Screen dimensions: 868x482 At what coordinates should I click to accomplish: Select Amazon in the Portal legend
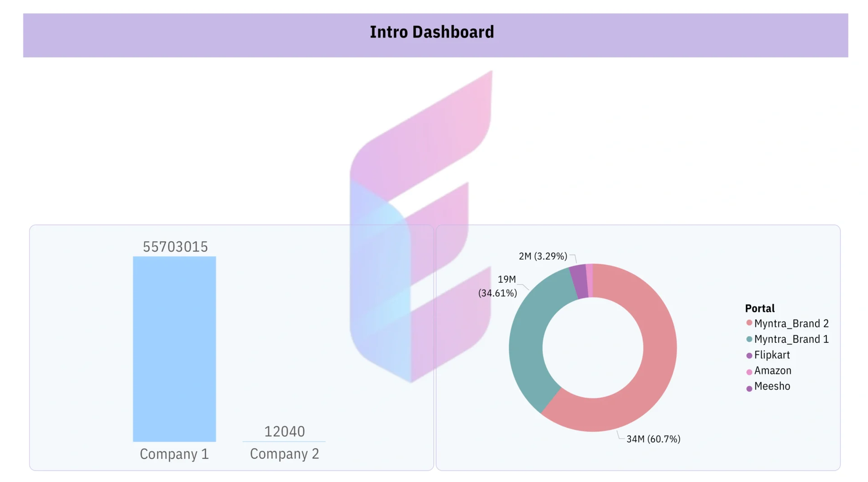773,371
